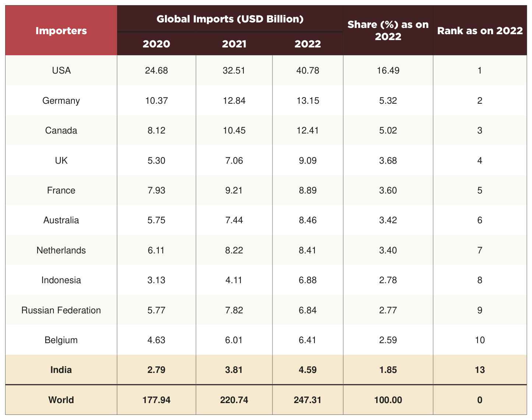
Task: Click Canada's share value "5.02"
Action: point(388,130)
